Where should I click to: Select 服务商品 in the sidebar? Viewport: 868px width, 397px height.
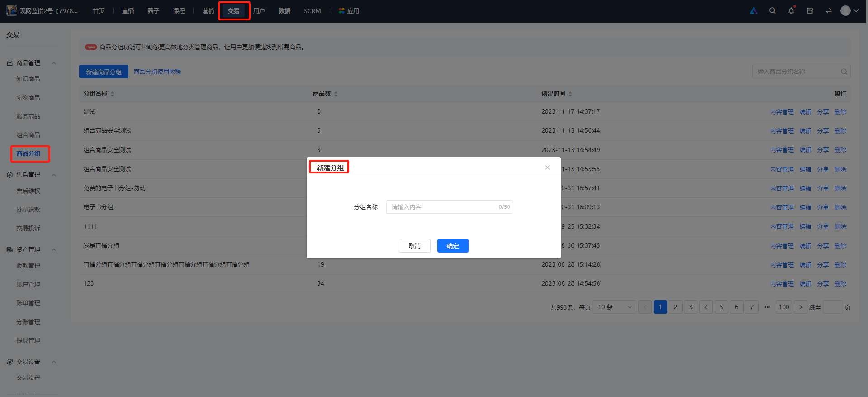click(x=28, y=116)
